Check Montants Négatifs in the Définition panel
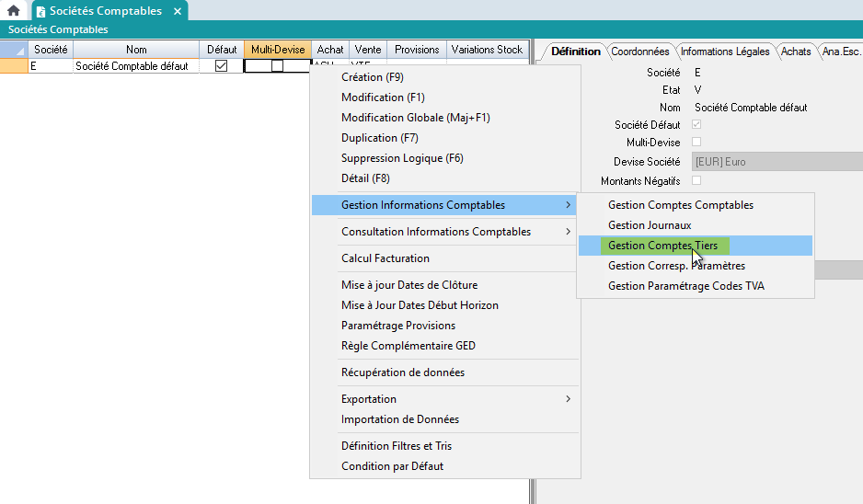 (696, 181)
